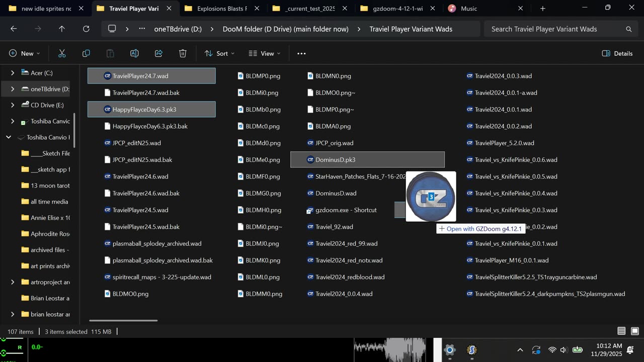Open the Wi-Fi network flyout
This screenshot has width=644, height=362.
pos(552,350)
